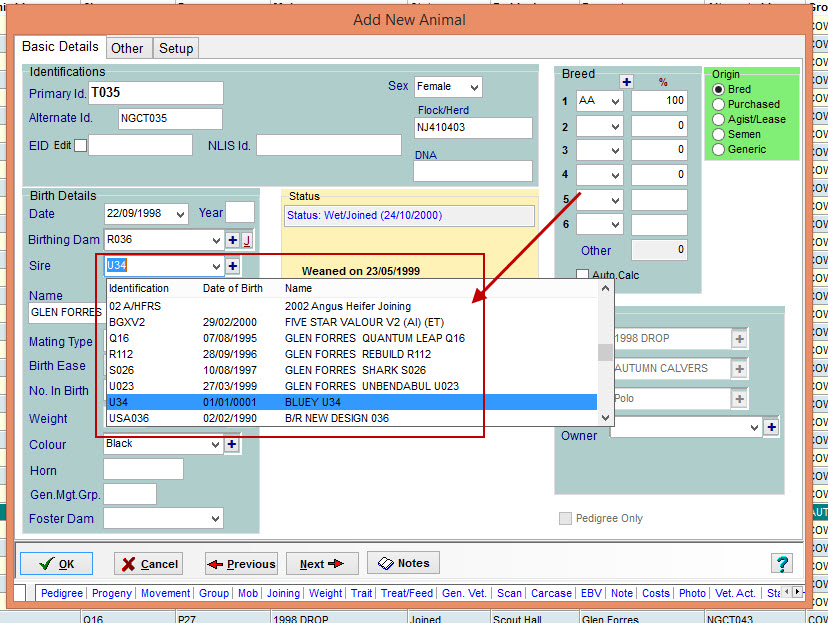Select sire S026 SHARK from list
This screenshot has height=623, width=828.
(x=352, y=370)
